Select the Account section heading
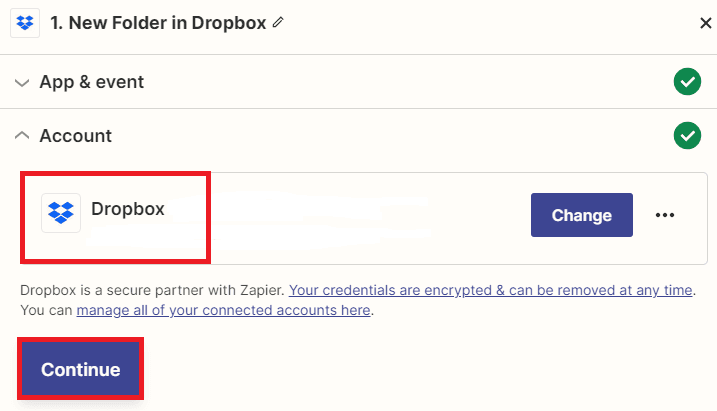717x411 pixels. coord(76,135)
